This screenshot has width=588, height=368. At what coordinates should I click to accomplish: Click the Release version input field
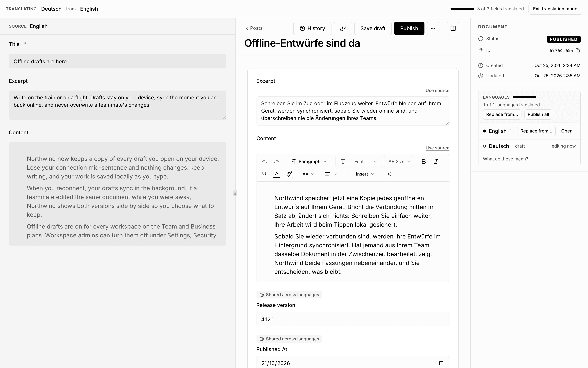(353, 319)
